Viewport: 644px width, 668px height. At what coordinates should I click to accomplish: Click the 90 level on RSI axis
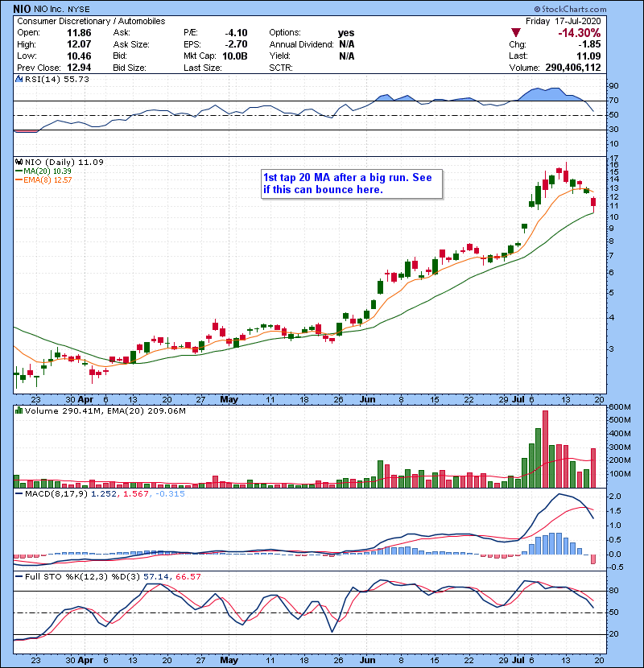(x=613, y=85)
